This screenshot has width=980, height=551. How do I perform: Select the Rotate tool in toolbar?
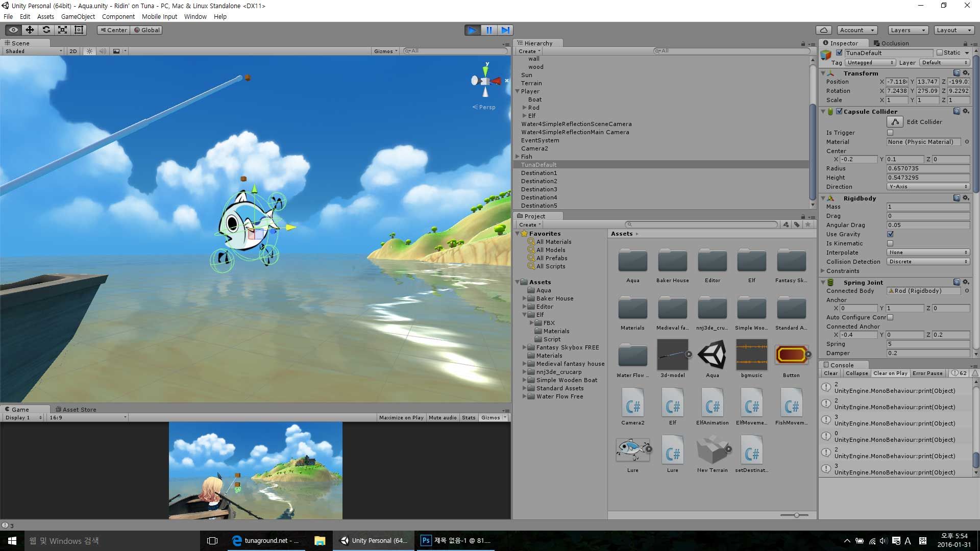point(46,30)
